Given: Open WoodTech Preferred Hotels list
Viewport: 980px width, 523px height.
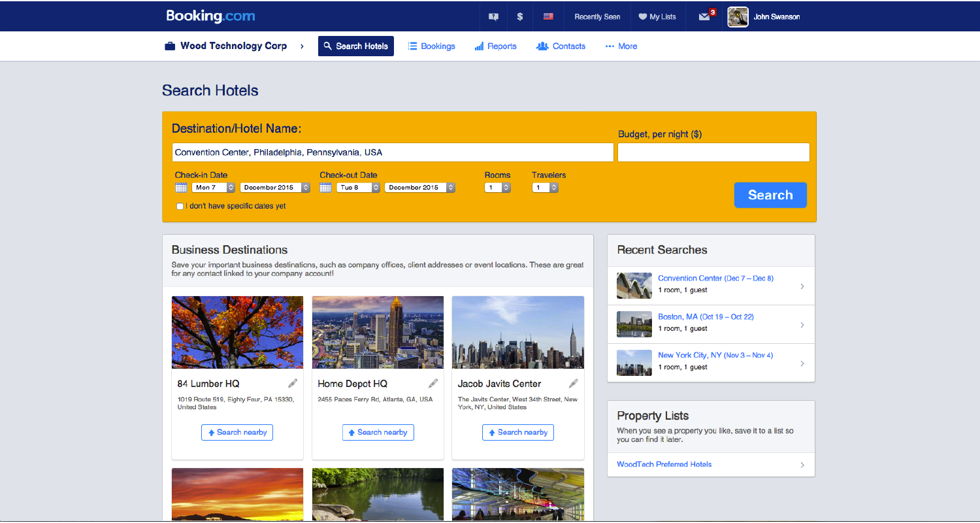Looking at the screenshot, I should pyautogui.click(x=664, y=465).
